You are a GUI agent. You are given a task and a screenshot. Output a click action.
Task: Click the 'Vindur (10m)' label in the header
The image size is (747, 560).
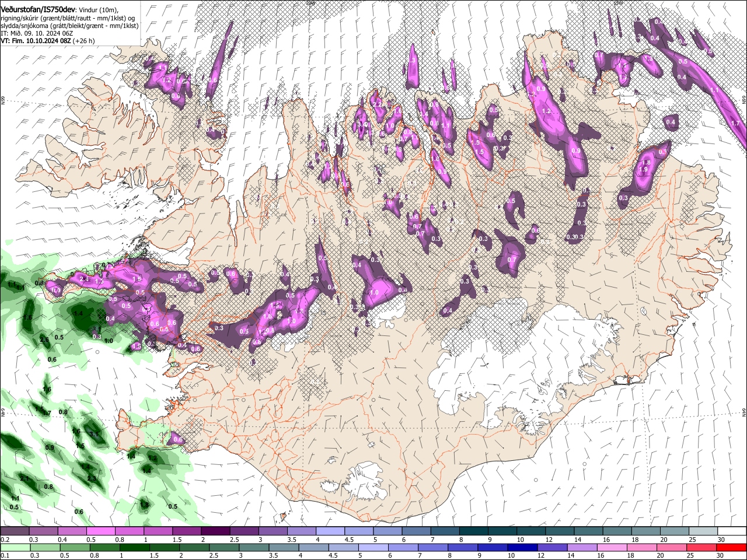[99, 9]
